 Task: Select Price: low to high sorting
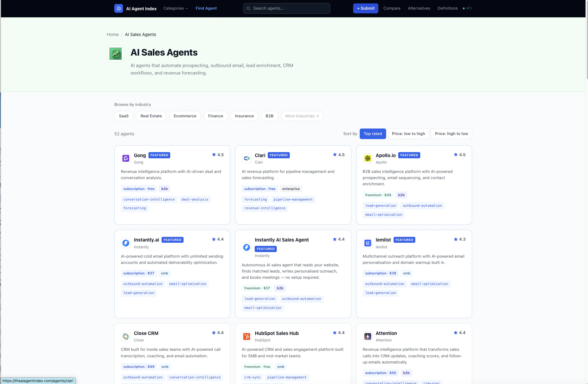coord(408,133)
